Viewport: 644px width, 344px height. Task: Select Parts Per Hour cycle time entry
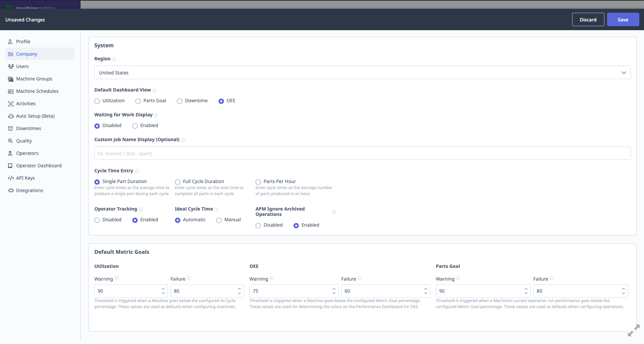click(x=258, y=182)
